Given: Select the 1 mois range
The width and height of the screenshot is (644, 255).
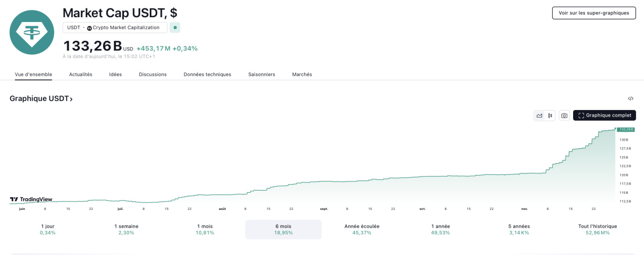Looking at the screenshot, I should (x=205, y=229).
